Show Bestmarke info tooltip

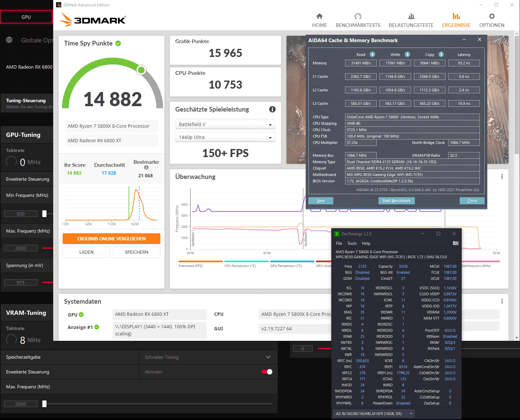click(x=146, y=168)
